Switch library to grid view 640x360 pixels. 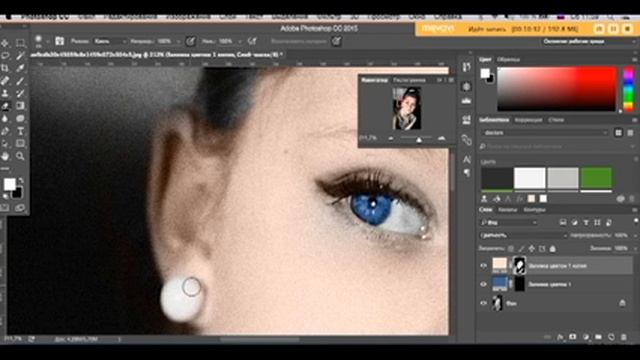(x=618, y=133)
